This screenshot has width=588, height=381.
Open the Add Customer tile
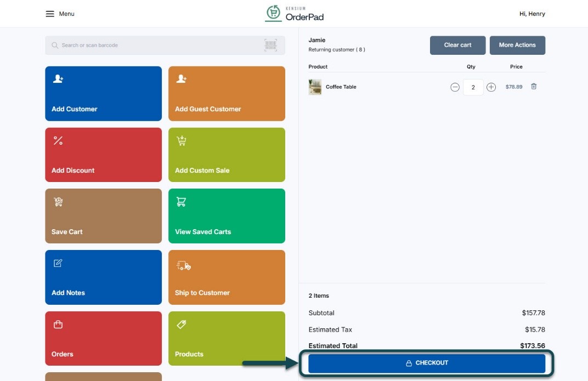click(104, 94)
